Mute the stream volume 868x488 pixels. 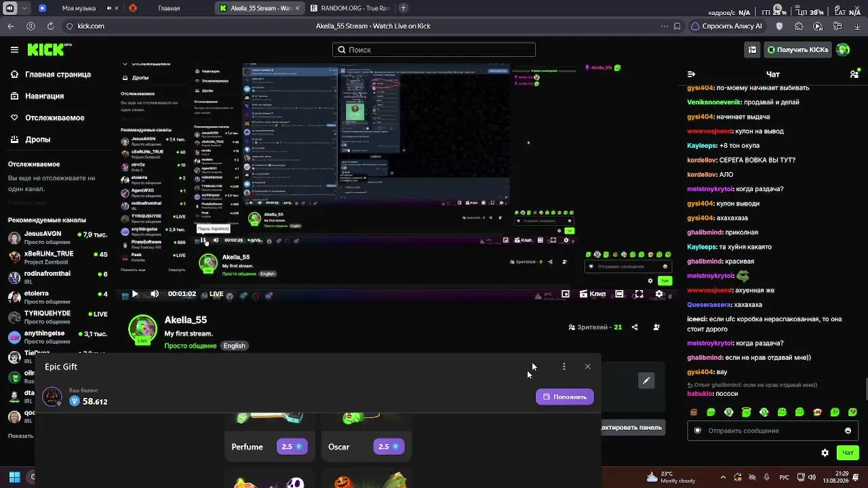click(x=155, y=294)
